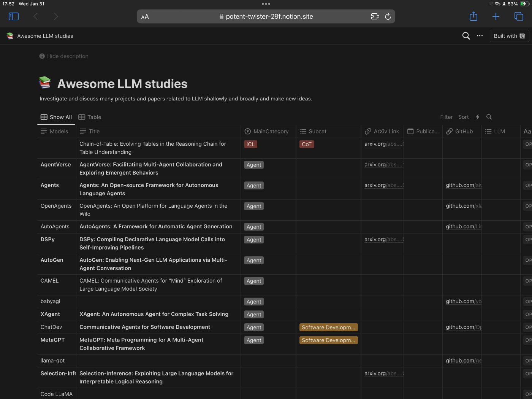This screenshot has height=399, width=532.
Task: Switch to the Table view tab
Action: [x=90, y=117]
